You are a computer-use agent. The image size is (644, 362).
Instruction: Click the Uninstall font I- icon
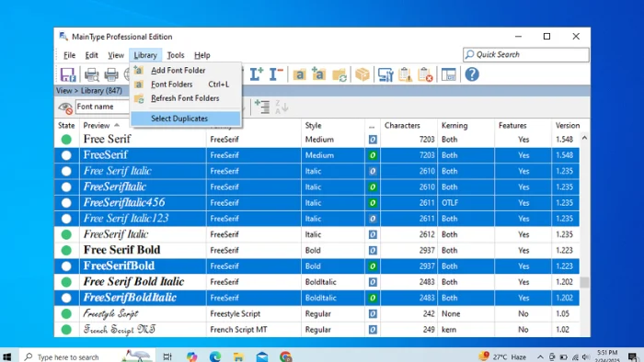(x=276, y=74)
